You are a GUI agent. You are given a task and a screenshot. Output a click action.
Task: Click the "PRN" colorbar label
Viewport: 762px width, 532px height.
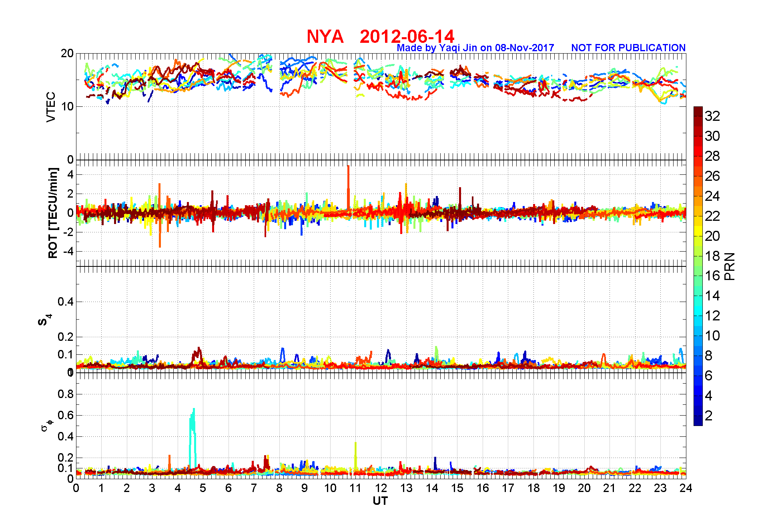(x=730, y=266)
